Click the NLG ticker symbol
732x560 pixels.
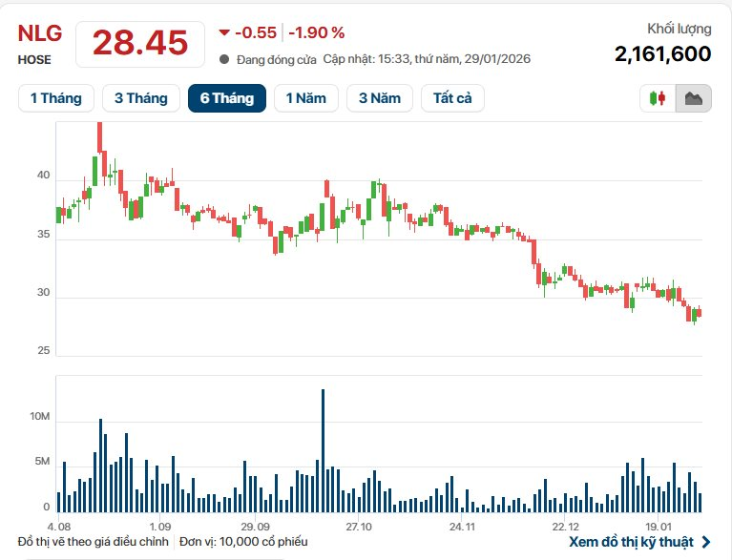coord(40,33)
